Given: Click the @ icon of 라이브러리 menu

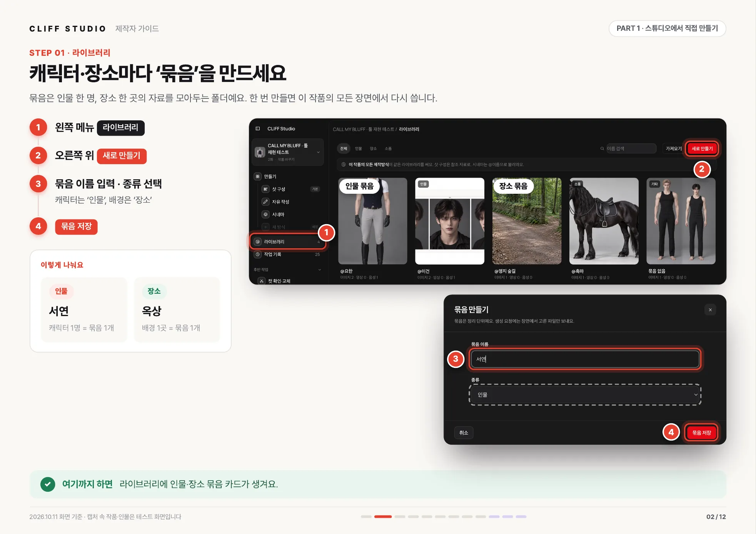Looking at the screenshot, I should pyautogui.click(x=258, y=242).
